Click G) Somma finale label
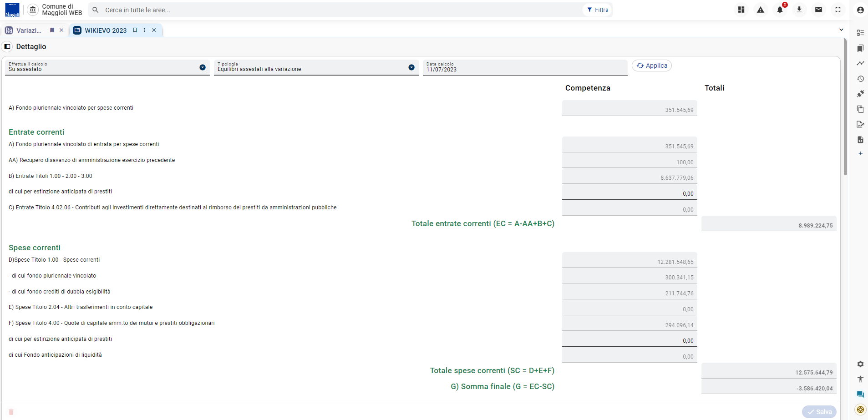Image resolution: width=868 pixels, height=420 pixels. tap(503, 386)
